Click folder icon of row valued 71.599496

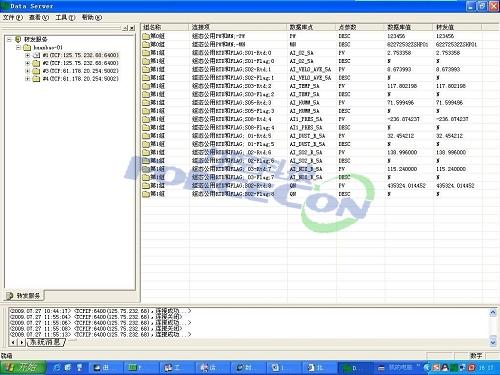[x=146, y=103]
